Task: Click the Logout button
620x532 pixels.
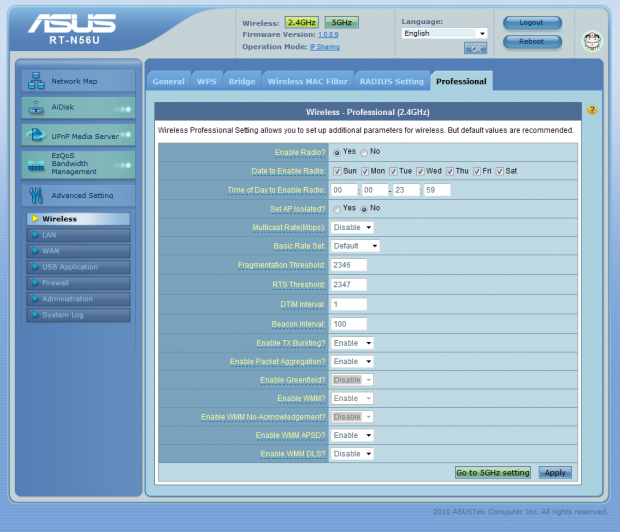Action: pos(532,23)
